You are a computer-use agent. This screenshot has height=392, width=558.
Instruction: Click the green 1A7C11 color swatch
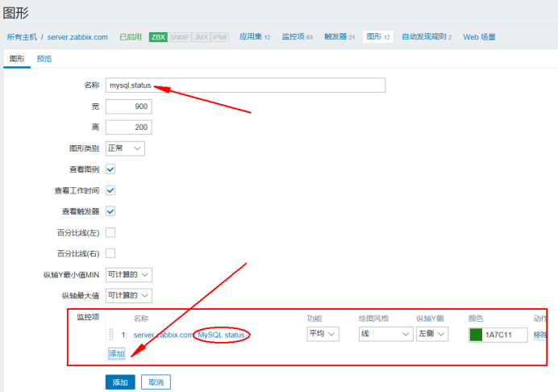[476, 335]
